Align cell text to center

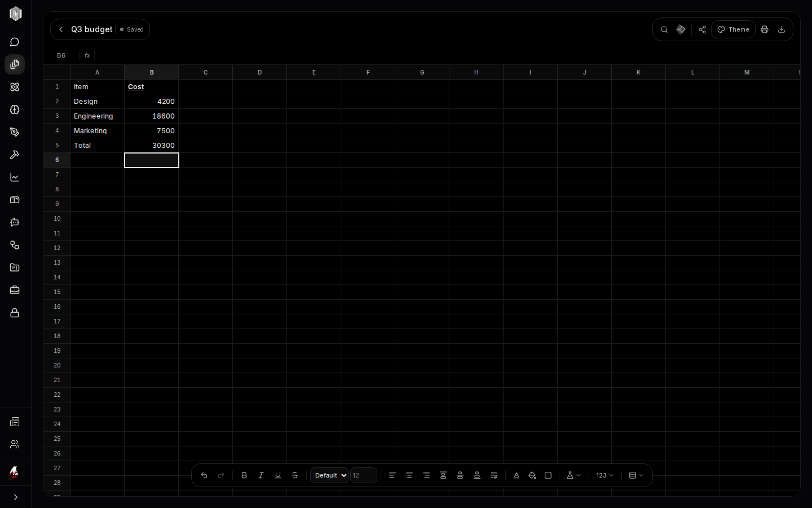409,476
